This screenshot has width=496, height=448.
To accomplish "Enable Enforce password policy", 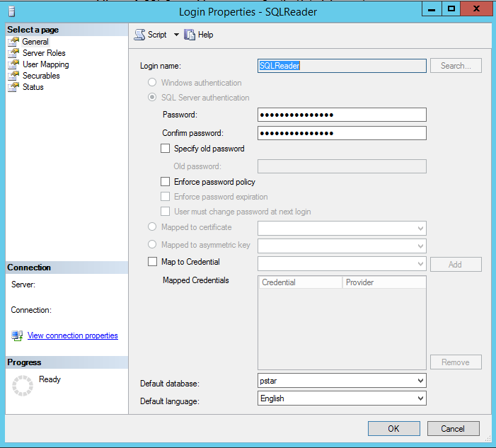I will coord(165,182).
